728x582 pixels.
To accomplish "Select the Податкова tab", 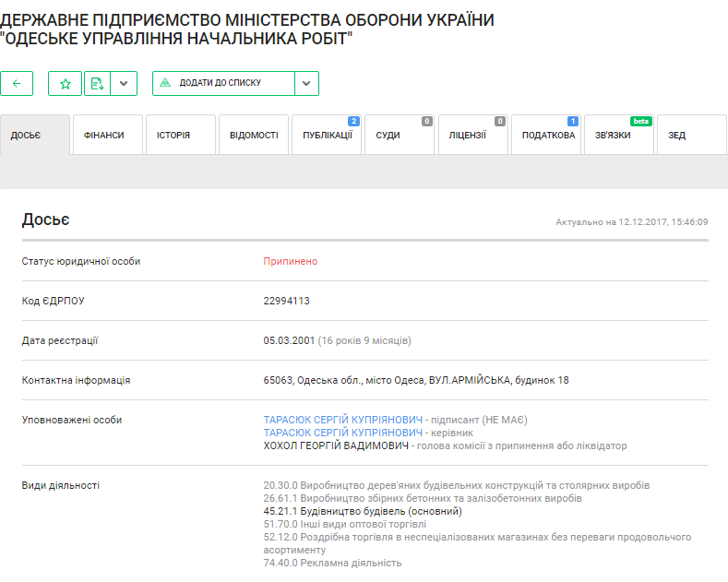I will coord(546,136).
